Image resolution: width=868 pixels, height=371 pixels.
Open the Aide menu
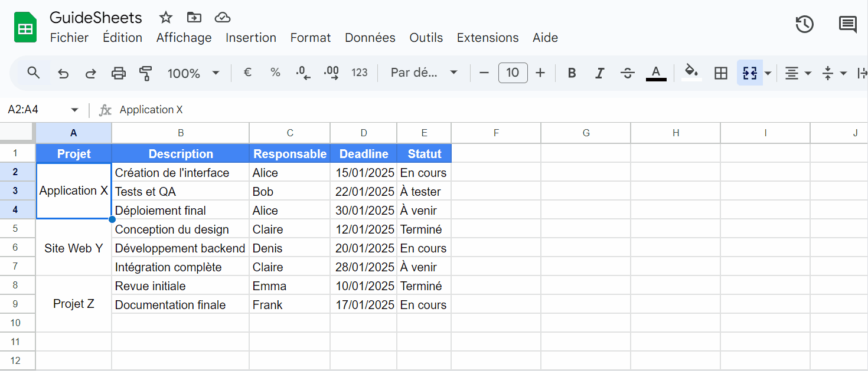545,38
